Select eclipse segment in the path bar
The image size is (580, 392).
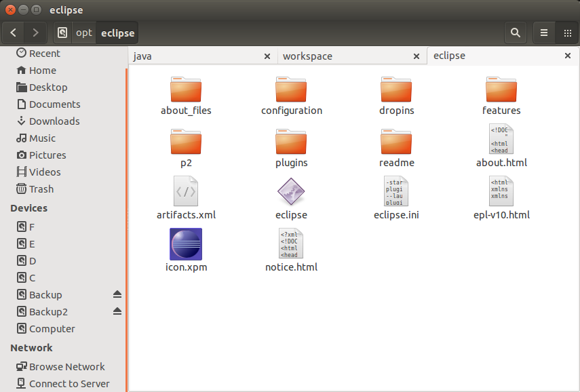(117, 33)
